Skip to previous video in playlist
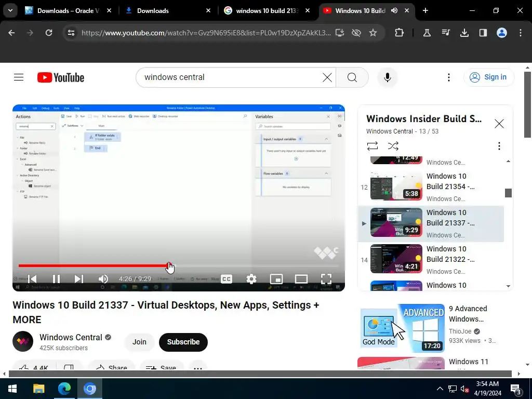The image size is (532, 399). click(32, 279)
